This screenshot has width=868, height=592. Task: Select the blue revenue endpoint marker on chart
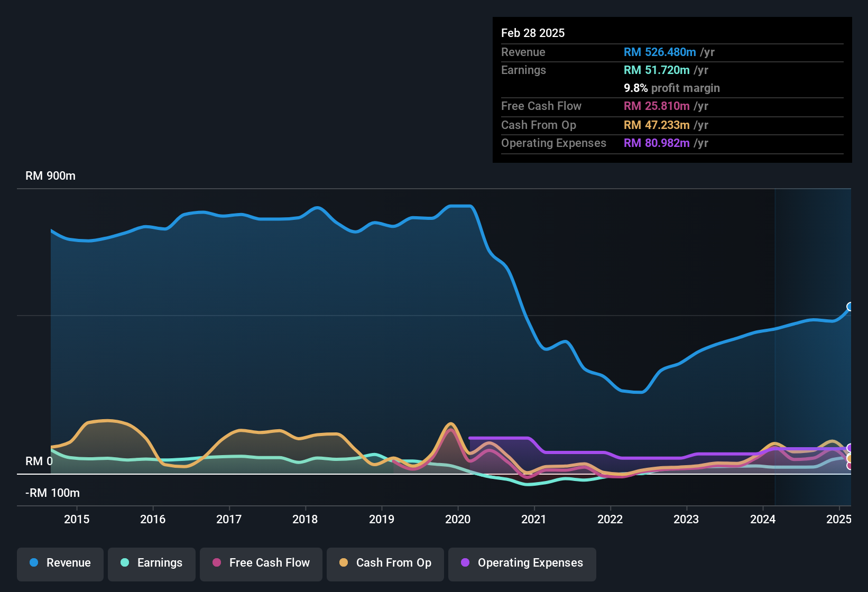(x=850, y=307)
